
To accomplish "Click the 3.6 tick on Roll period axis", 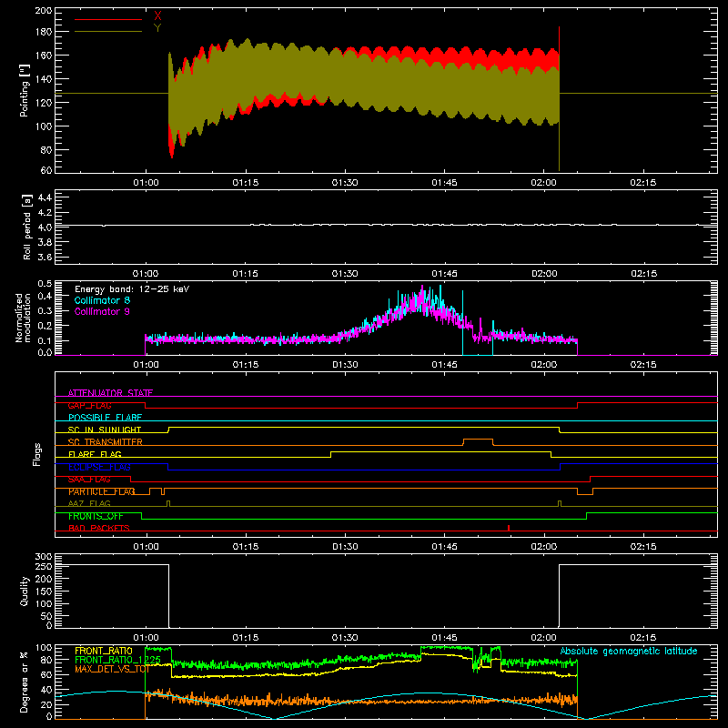I will tap(45, 257).
